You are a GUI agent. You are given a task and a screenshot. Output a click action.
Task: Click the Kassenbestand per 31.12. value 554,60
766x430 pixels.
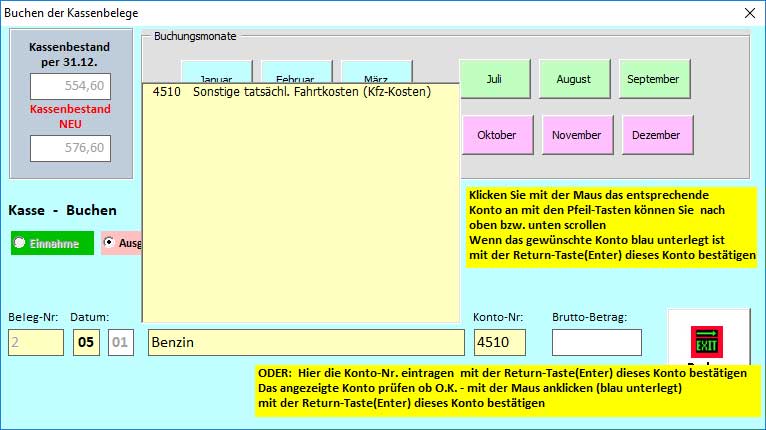[70, 86]
